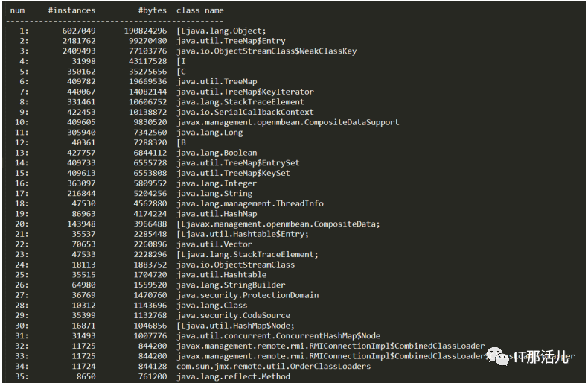Click the '#instances' column header
The height and width of the screenshot is (383, 588).
[x=71, y=10]
